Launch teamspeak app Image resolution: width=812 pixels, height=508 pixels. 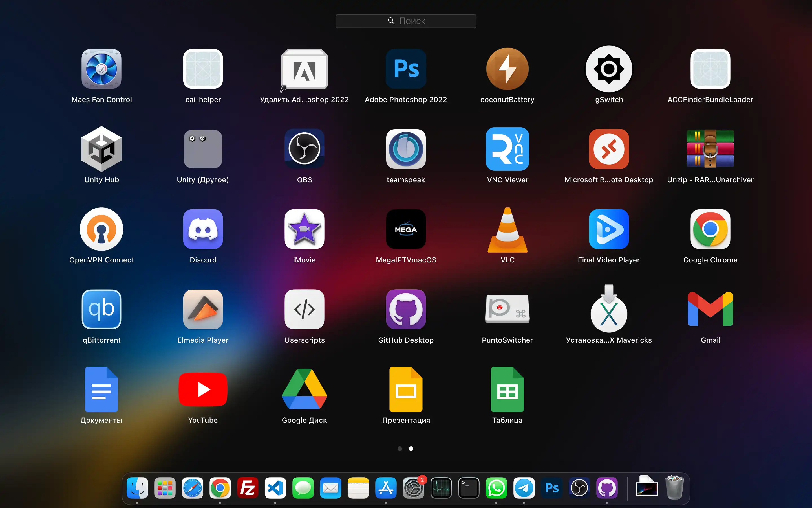pos(406,149)
